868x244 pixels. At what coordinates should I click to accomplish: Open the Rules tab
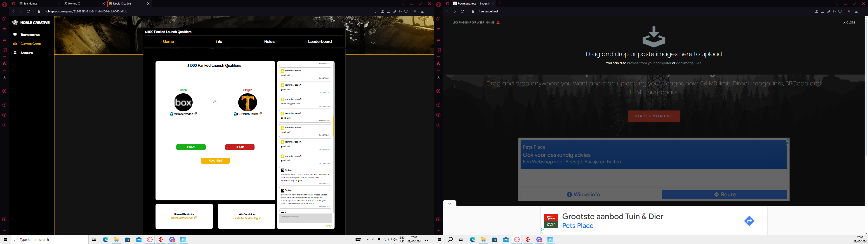click(x=269, y=41)
